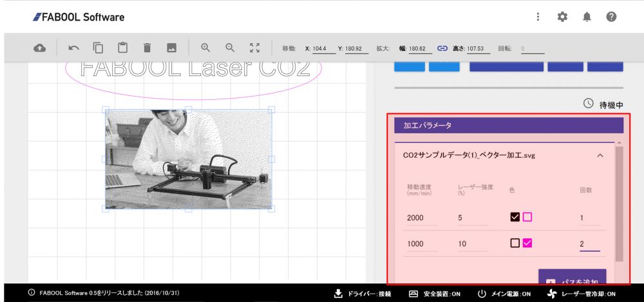Click the 加工パラメータ panel header

[509, 126]
